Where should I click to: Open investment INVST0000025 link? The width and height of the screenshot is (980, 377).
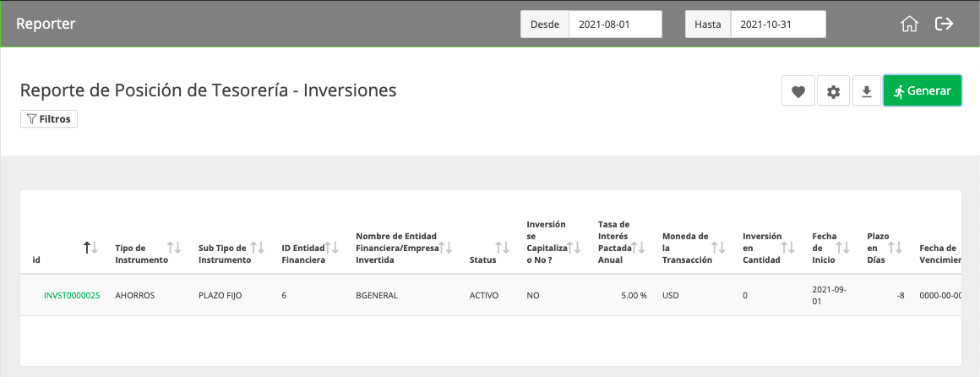[x=72, y=295]
